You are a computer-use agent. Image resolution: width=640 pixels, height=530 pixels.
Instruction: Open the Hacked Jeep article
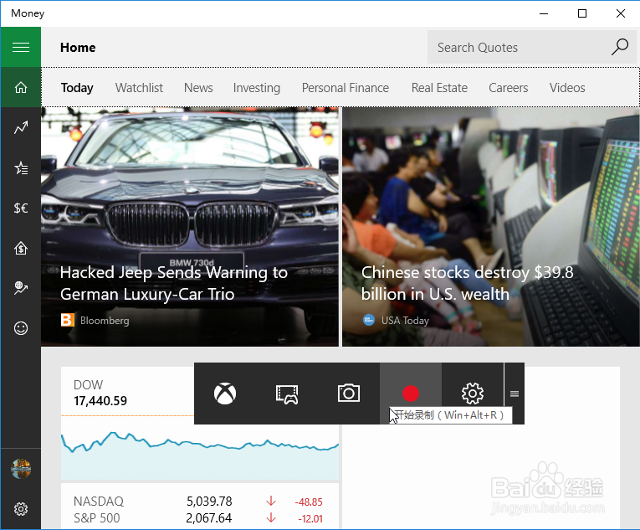point(190,227)
